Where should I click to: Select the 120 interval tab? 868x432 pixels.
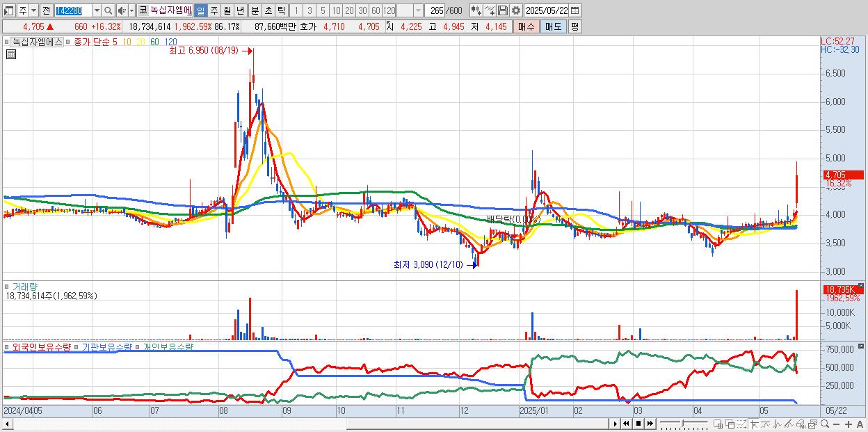coord(389,10)
